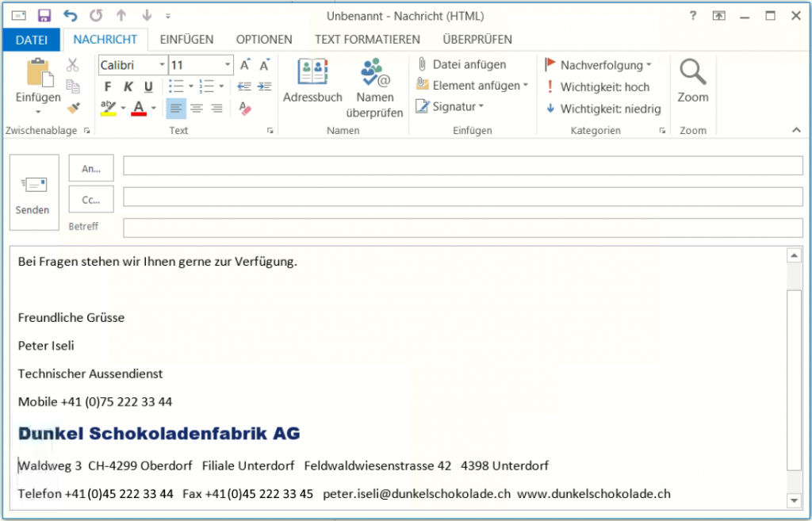Open the Calibri font dropdown
Viewport: 812px width, 521px height.
tap(163, 64)
